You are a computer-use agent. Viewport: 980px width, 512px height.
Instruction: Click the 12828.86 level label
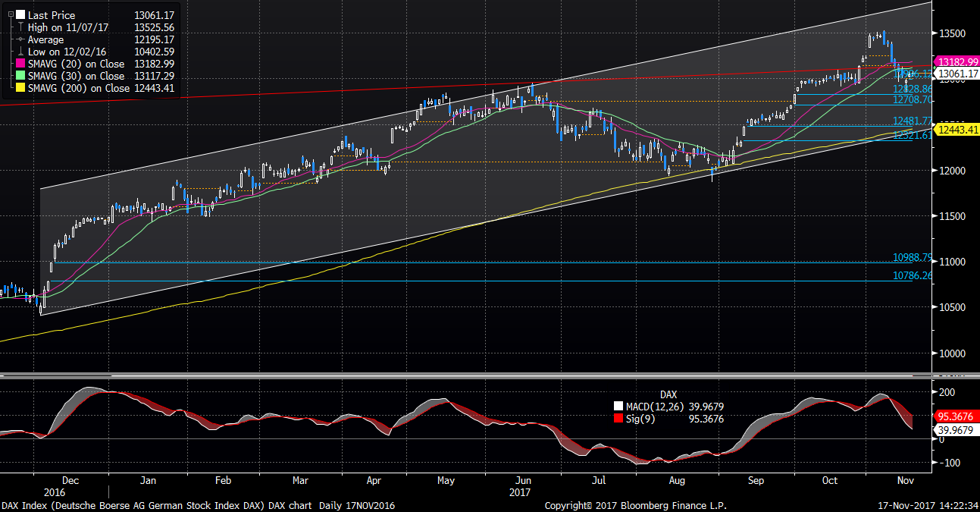912,89
